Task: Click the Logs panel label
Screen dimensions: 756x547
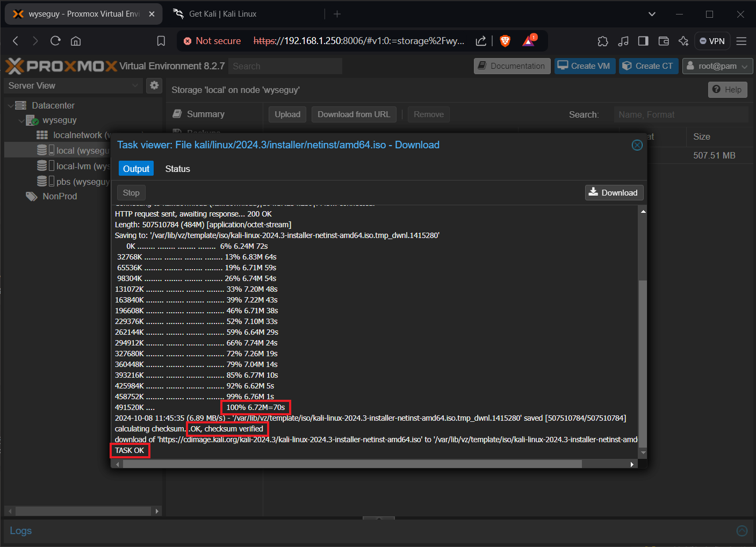Action: (20, 531)
